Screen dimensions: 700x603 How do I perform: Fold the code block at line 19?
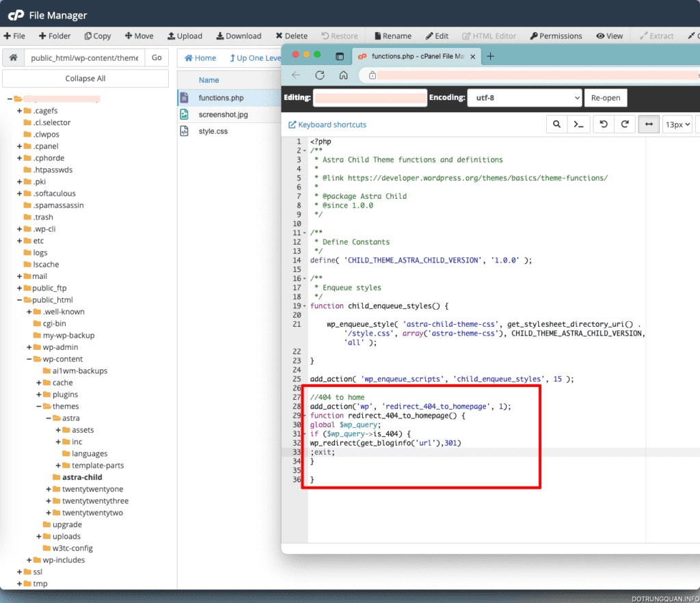[x=305, y=306]
